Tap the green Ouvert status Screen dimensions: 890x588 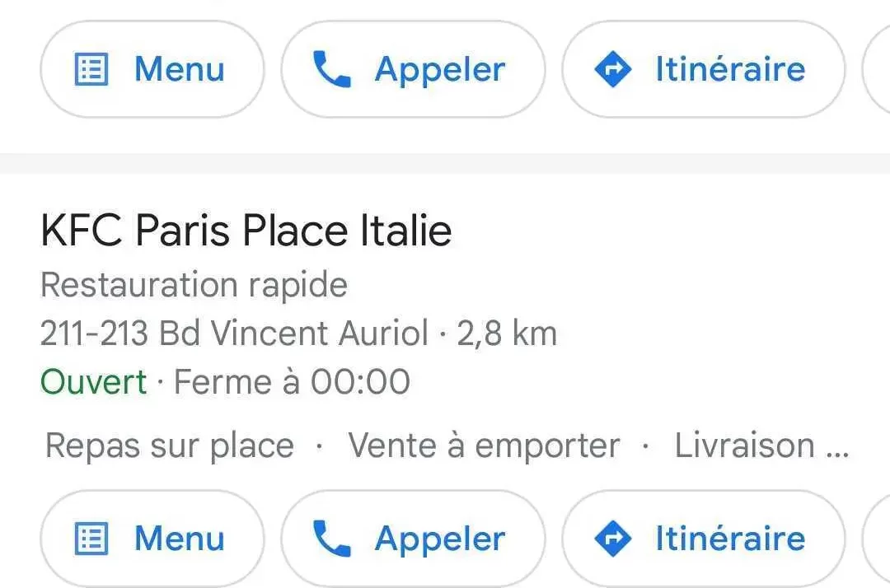point(94,381)
